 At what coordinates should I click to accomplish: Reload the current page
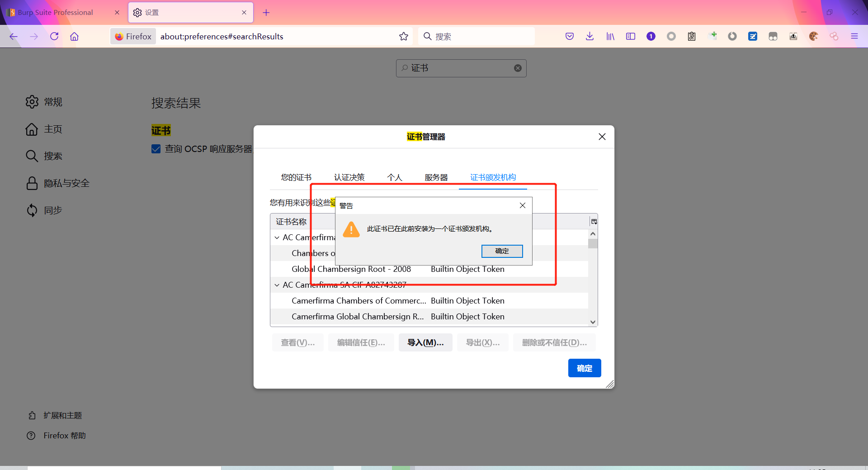[x=54, y=36]
